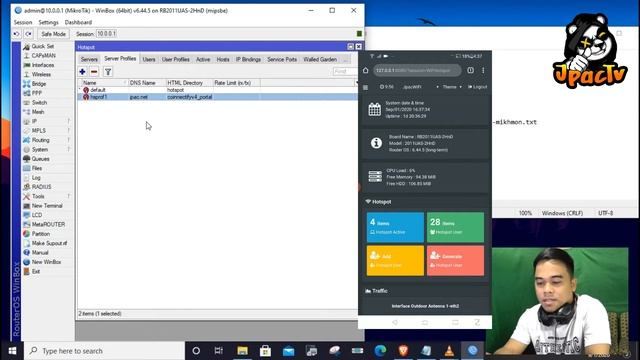640x360 pixels.
Task: Click Make Supout.rif in the sidebar
Action: click(x=49, y=243)
